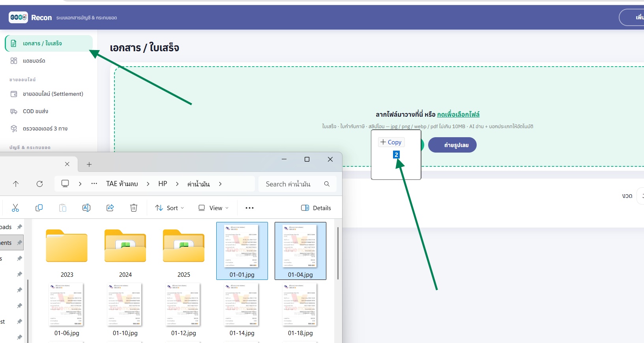Select the 01-18.jpg file
Screen dimensions: 644x343
300,310
